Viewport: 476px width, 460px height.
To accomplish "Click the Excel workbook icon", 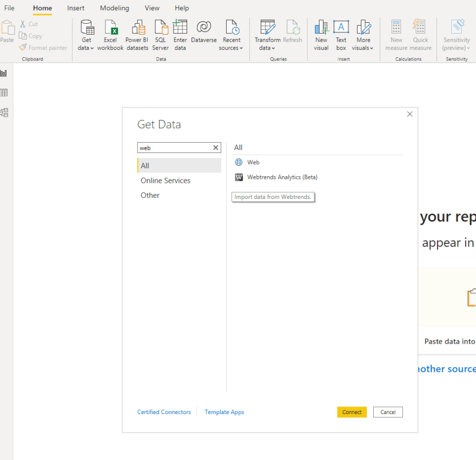I will click(x=110, y=28).
